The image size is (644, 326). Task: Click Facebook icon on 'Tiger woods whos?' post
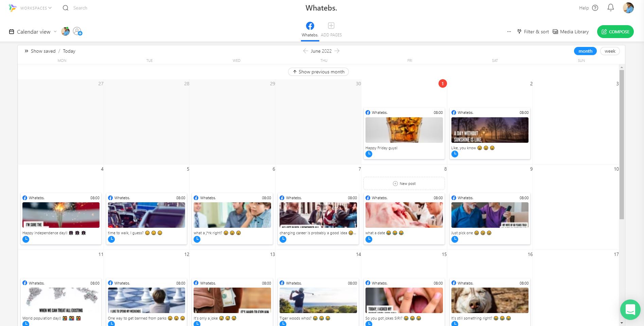pyautogui.click(x=282, y=283)
